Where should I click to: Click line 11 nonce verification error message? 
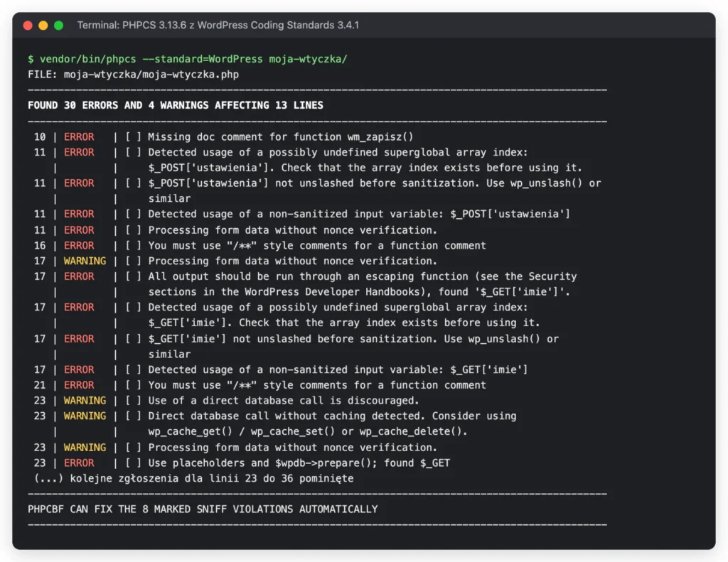[x=292, y=230]
